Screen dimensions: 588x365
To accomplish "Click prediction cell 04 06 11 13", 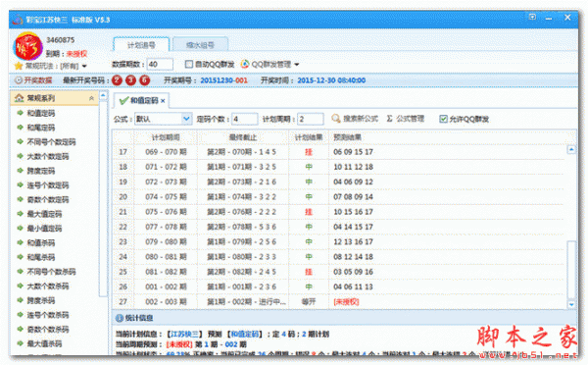I will click(353, 287).
